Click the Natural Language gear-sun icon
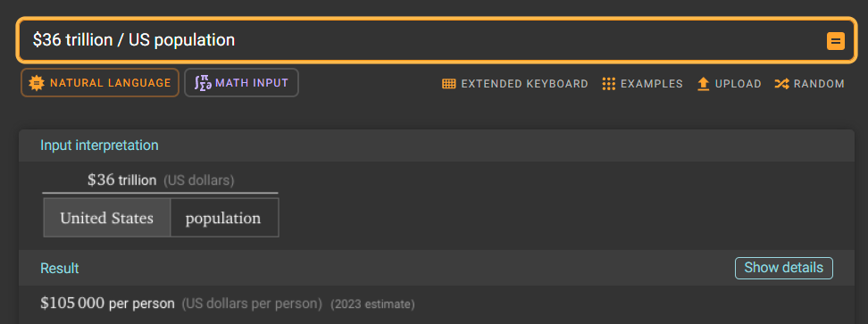868x324 pixels. tap(36, 83)
